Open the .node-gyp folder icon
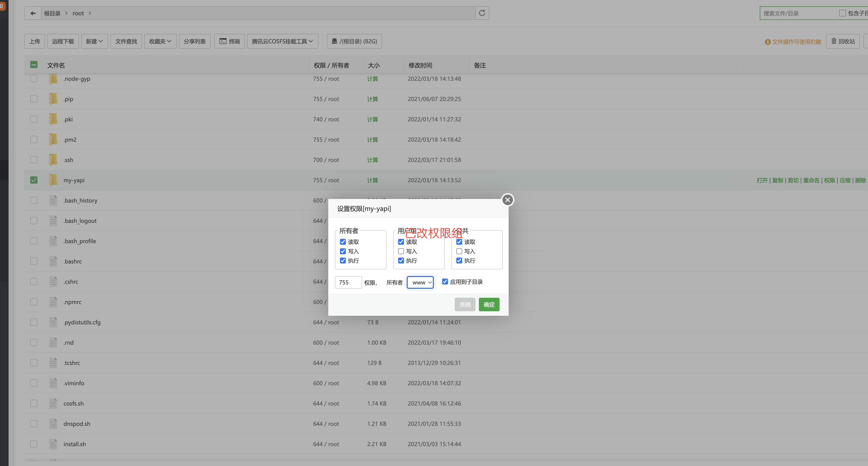The width and height of the screenshot is (868, 466). click(53, 79)
